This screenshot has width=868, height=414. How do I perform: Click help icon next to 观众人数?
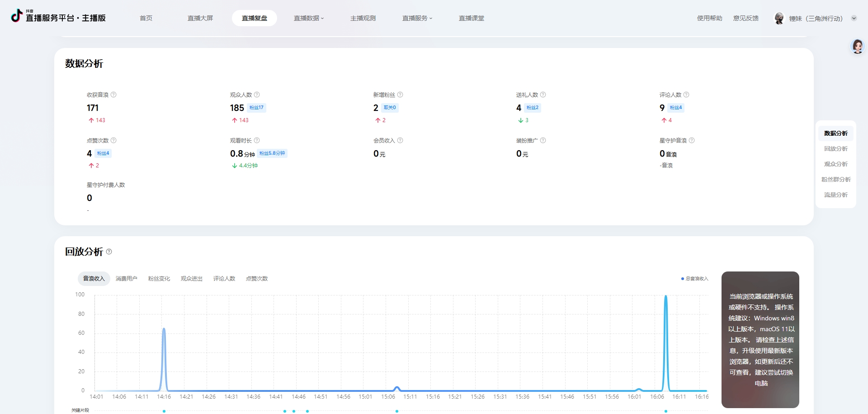[257, 95]
